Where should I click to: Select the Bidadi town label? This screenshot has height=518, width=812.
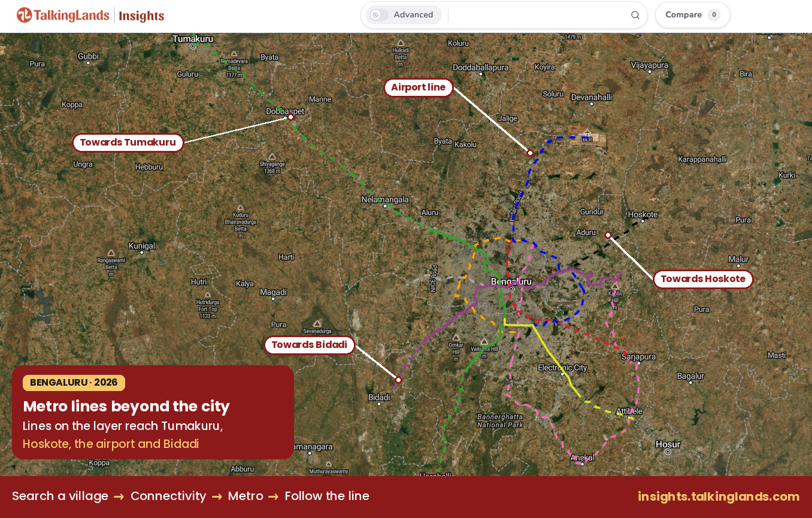pyautogui.click(x=379, y=398)
